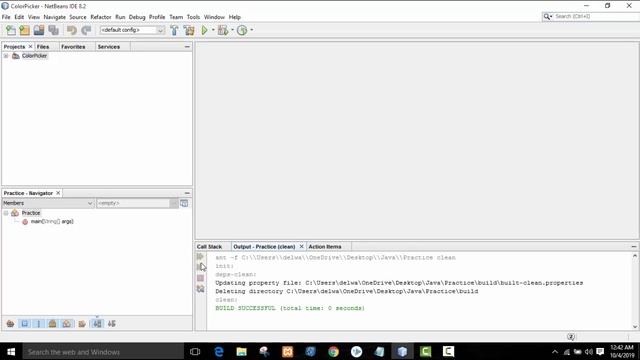Close the Output - Practice (clean) tab
This screenshot has width=640, height=360.
click(x=302, y=247)
